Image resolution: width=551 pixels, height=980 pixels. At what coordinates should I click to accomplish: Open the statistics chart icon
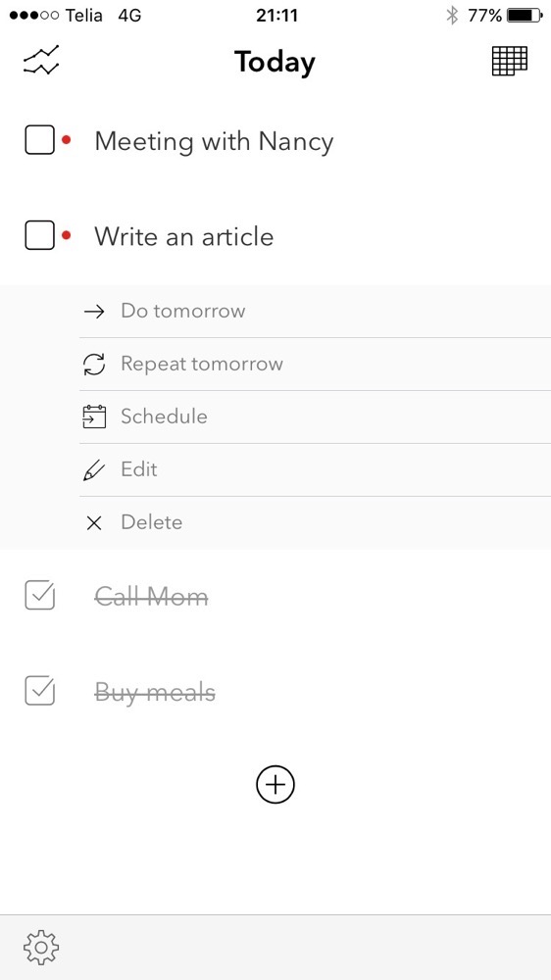point(41,61)
